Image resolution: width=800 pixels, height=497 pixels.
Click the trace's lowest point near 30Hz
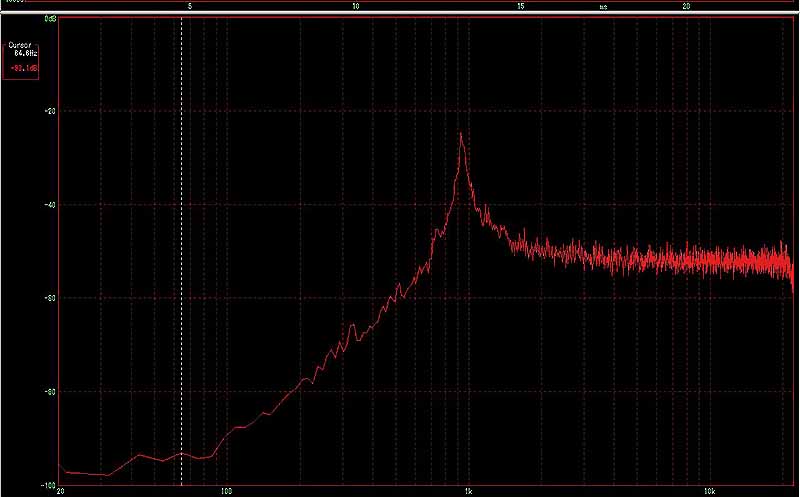click(106, 475)
